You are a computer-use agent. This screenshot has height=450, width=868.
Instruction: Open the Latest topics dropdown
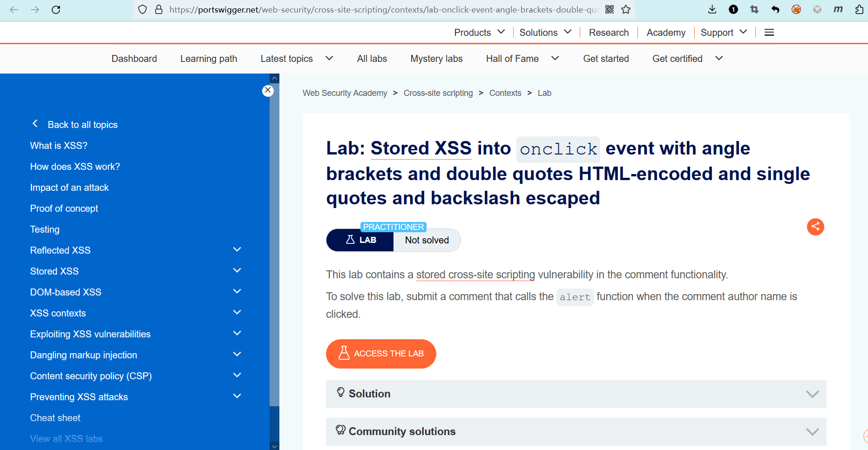296,59
